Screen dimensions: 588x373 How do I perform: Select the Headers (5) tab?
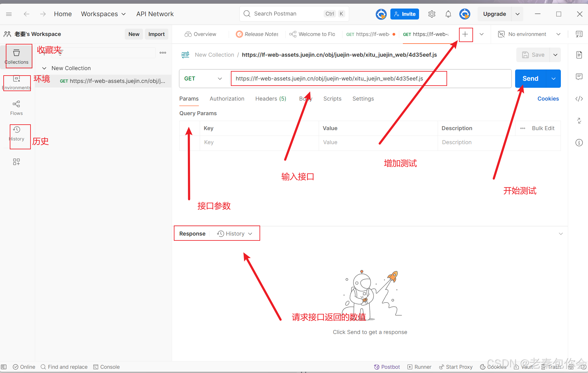(271, 99)
